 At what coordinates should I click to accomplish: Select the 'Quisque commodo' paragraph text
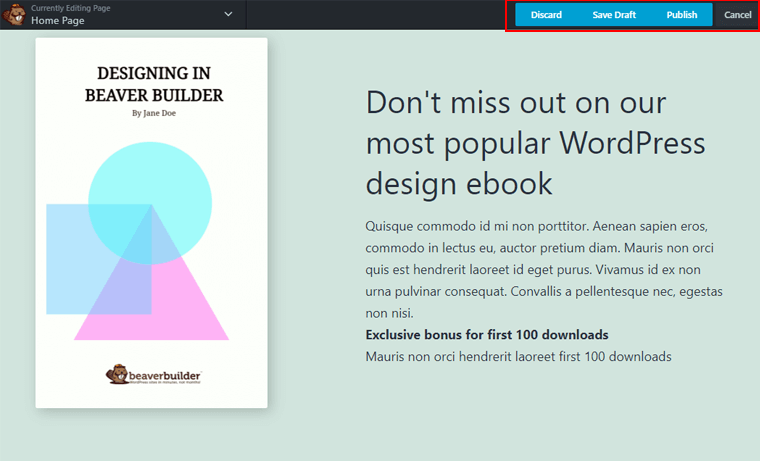(544, 270)
